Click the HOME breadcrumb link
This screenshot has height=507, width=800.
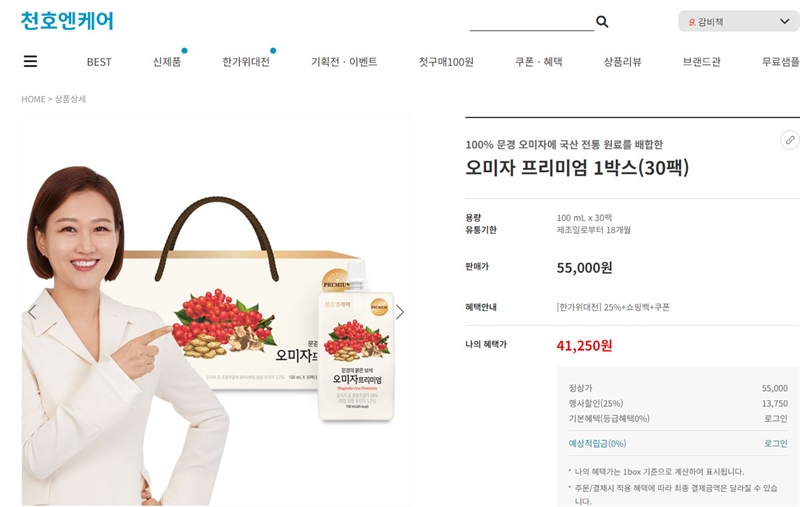coord(33,99)
